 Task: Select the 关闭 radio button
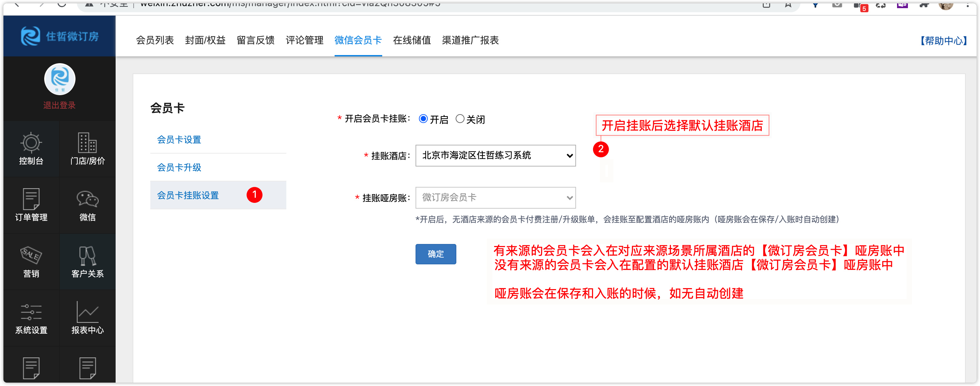pyautogui.click(x=459, y=119)
